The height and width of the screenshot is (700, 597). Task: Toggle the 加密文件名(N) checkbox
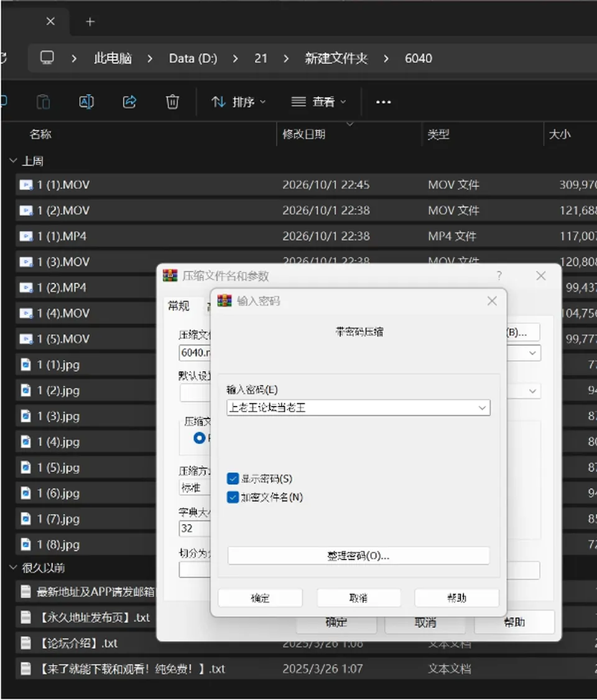click(233, 497)
